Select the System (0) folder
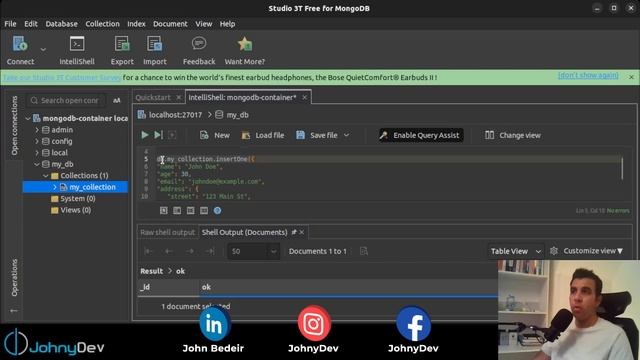640x360 pixels. [x=78, y=198]
